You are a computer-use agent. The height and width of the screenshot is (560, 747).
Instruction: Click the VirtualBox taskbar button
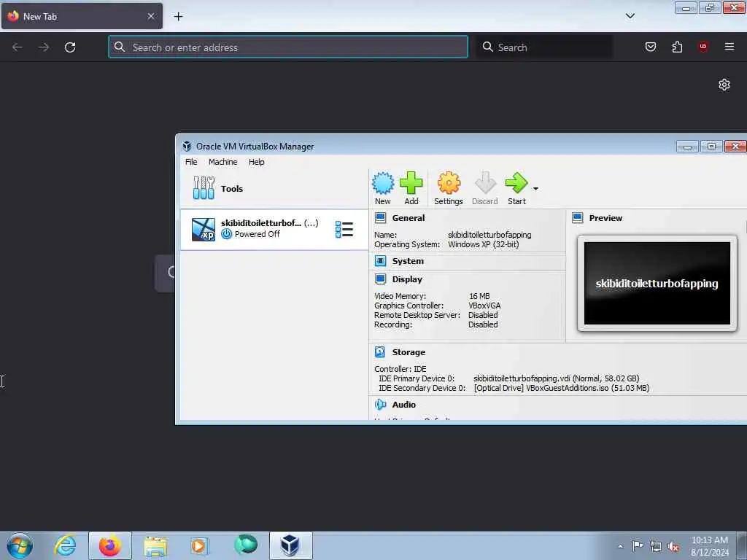click(291, 545)
